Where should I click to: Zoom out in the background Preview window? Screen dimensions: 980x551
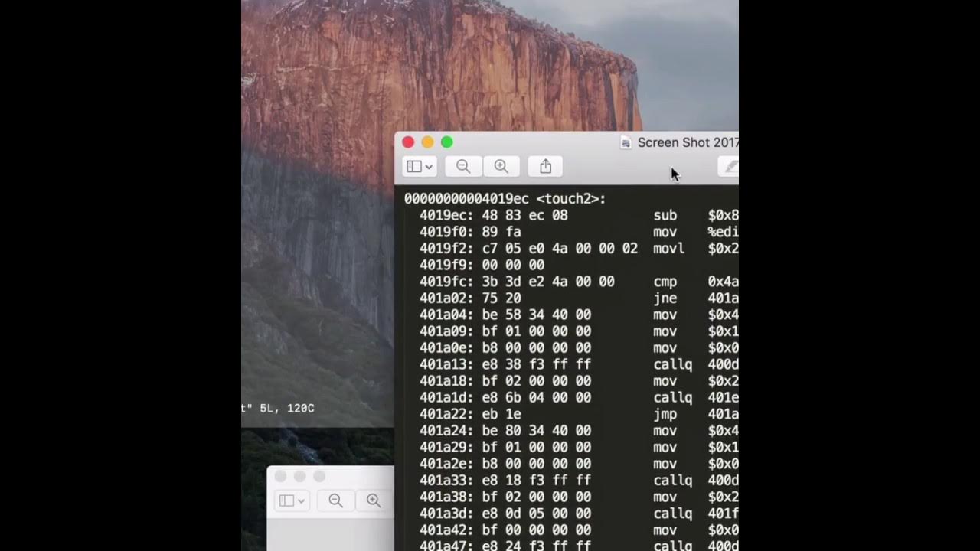coord(335,500)
